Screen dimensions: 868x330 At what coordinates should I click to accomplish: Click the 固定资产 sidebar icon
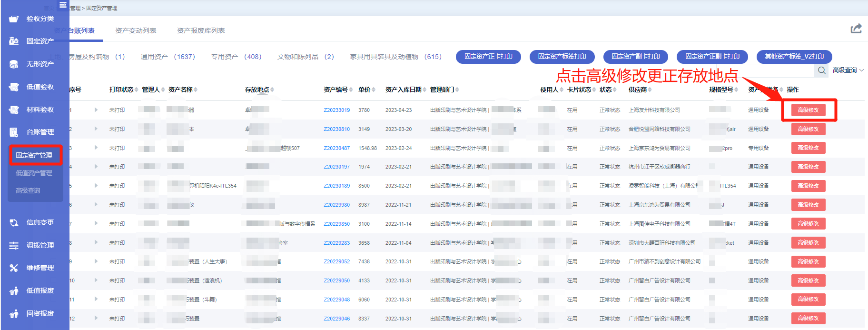pyautogui.click(x=14, y=41)
